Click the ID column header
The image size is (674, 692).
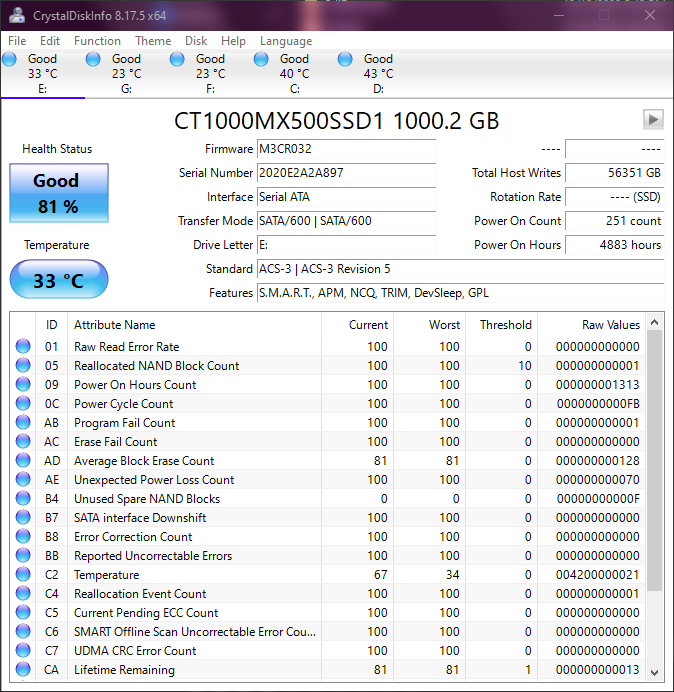52,325
